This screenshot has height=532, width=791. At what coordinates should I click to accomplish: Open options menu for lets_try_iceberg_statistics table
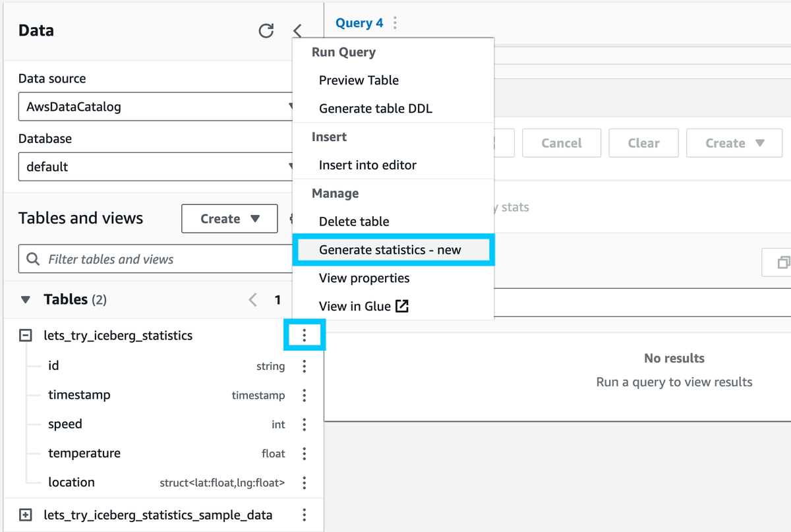click(x=304, y=335)
